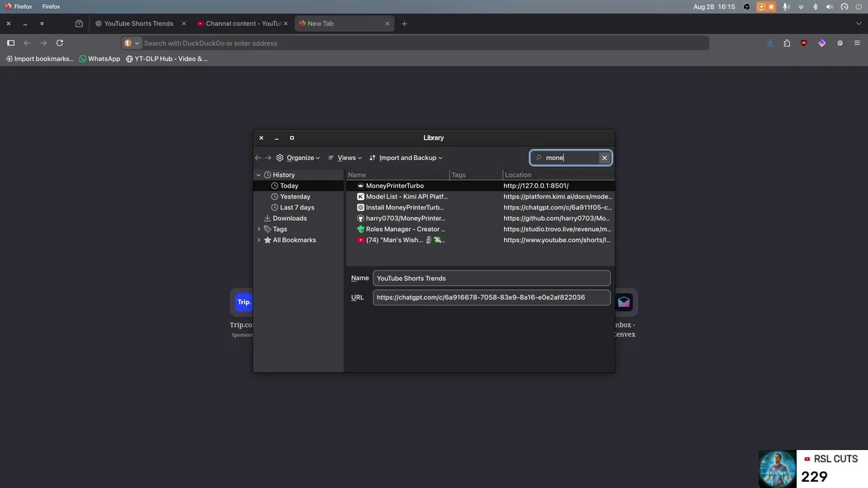
Task: Select Downloads in Library sidebar
Action: (x=298, y=218)
